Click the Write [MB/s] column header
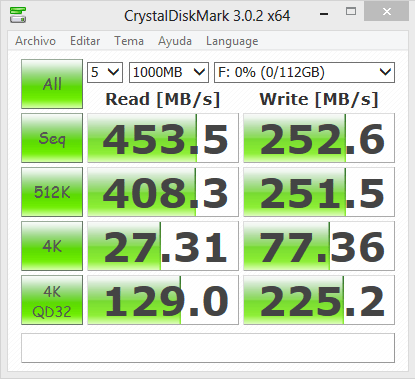The image size is (415, 379). pyautogui.click(x=319, y=99)
